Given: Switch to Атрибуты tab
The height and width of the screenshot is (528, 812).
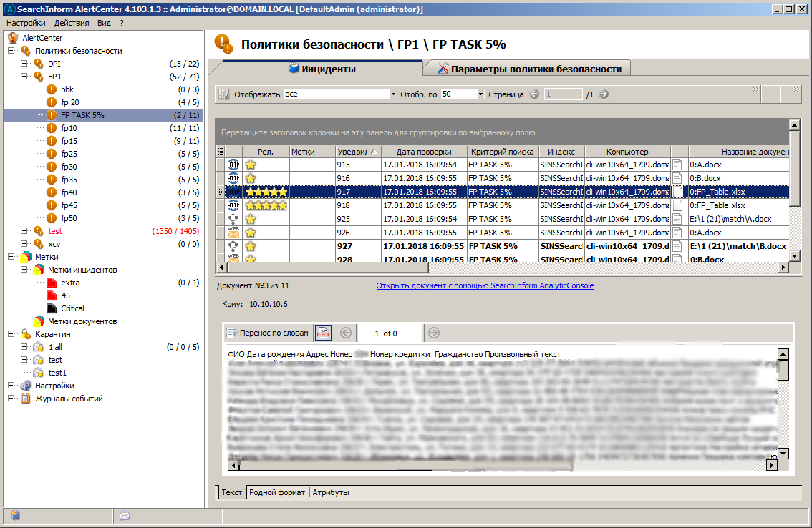Looking at the screenshot, I should (331, 492).
